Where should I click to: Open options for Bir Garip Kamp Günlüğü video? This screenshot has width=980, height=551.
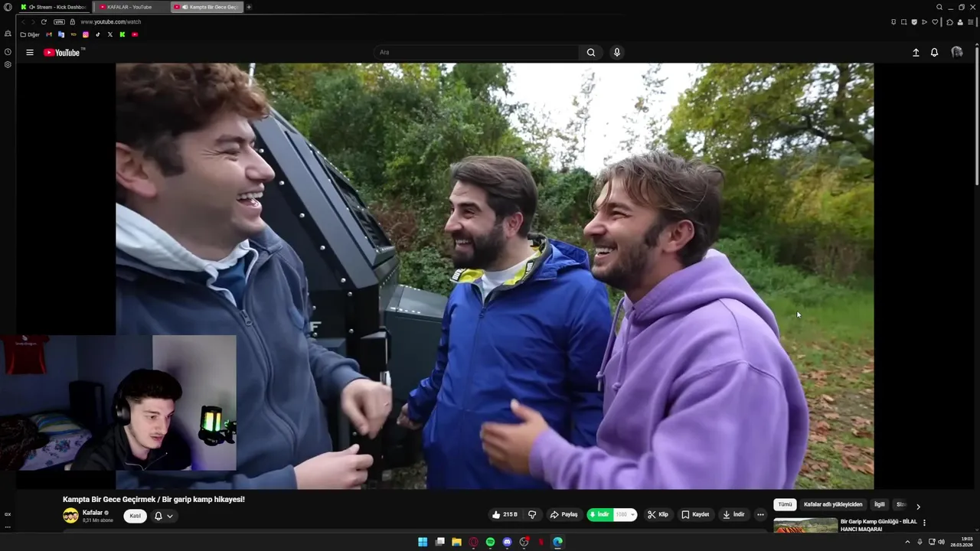(924, 523)
